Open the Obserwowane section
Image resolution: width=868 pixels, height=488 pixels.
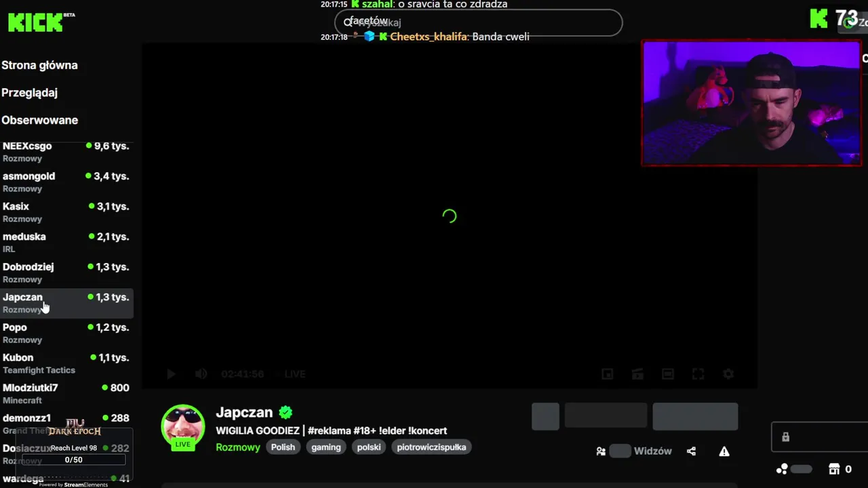coord(39,120)
